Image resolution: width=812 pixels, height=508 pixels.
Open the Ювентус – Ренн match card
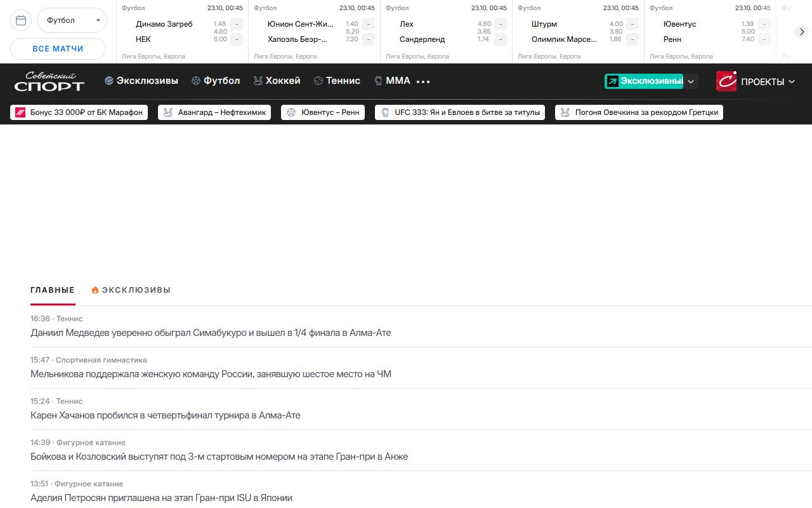tap(710, 31)
